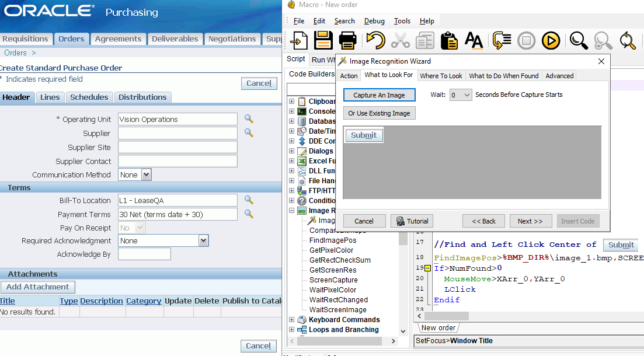Look up Payment Terms with magnifier
Screen dimensions: 644x356
[x=249, y=214]
